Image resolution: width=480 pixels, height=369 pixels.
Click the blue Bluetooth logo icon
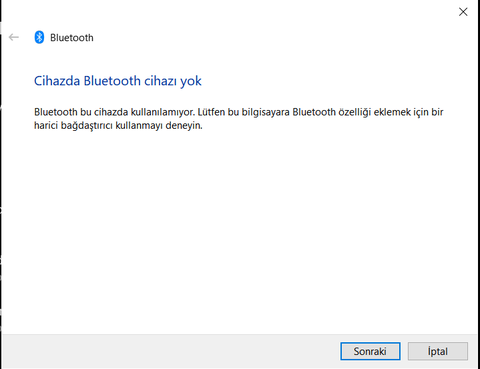(39, 37)
